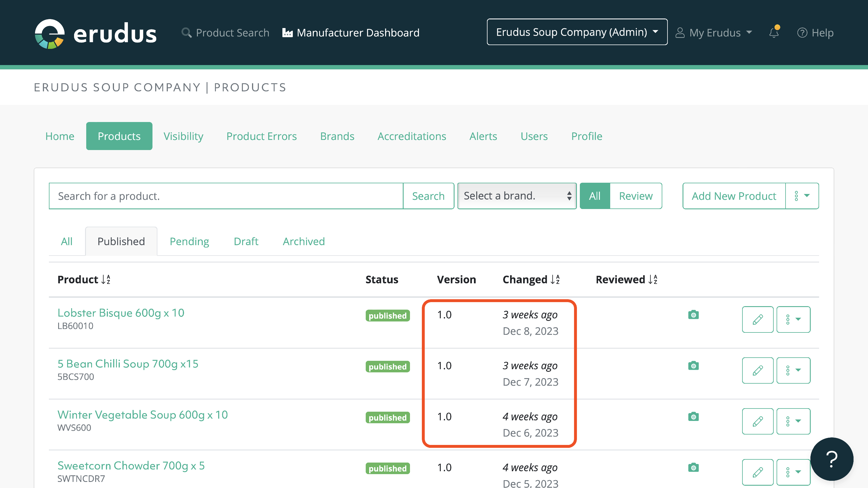Open the My Erudus user menu

click(x=714, y=33)
